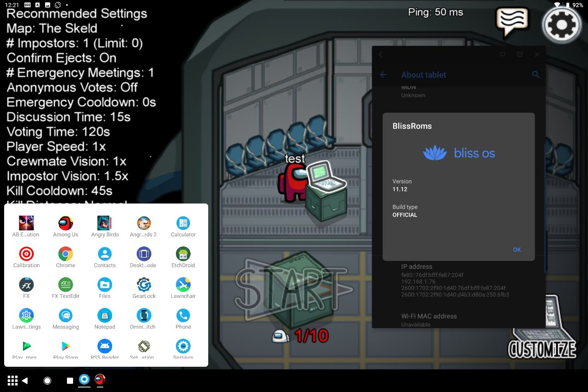Open the Contacts app
The image size is (588, 392).
pos(105,257)
